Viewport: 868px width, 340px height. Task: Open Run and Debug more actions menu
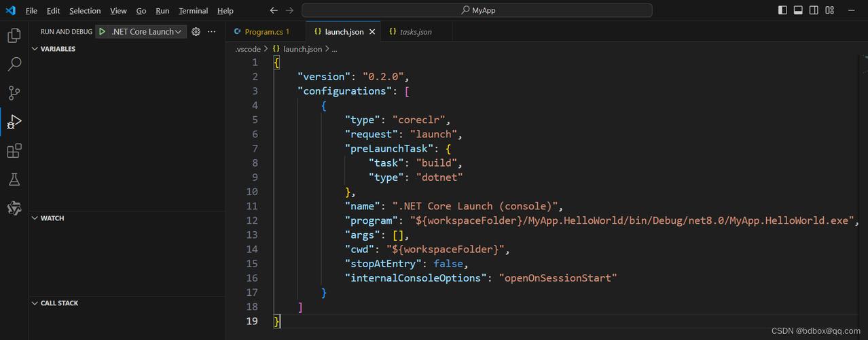[211, 31]
